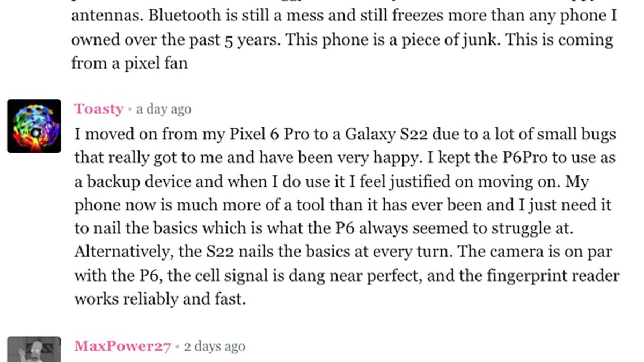Click the "from a pixel fan" line
Screen dimensions: 644x362
tap(129, 63)
